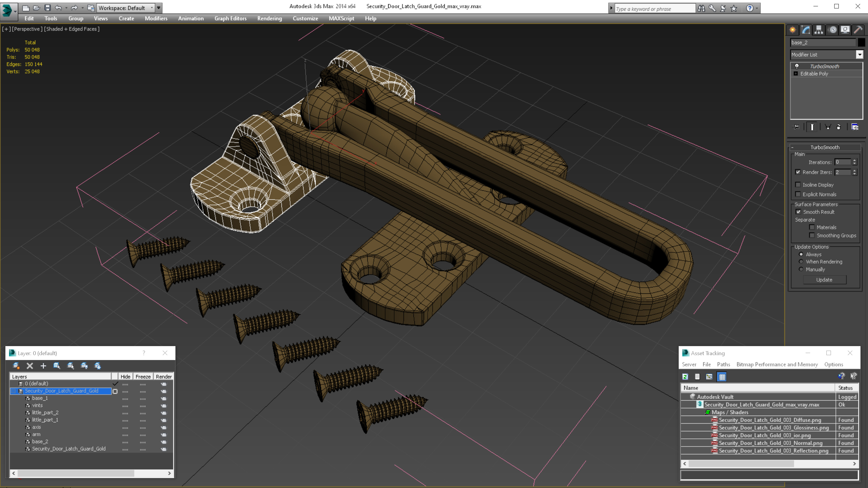Click the Undo arrow icon
This screenshot has width=868, height=488.
pyautogui.click(x=58, y=8)
